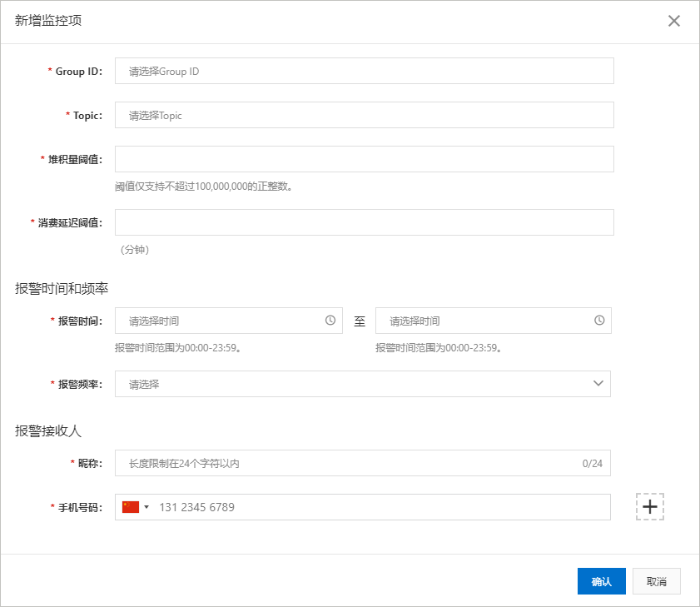Open the China flag country code selector

point(136,507)
